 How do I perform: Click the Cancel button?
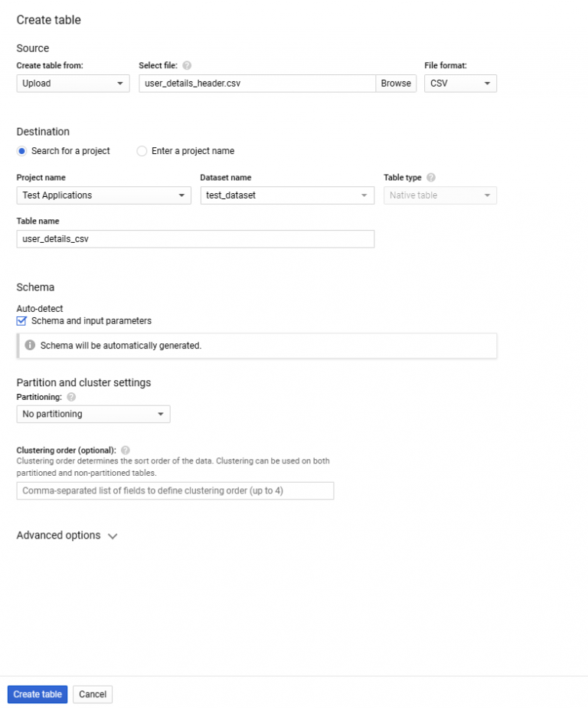click(x=92, y=693)
